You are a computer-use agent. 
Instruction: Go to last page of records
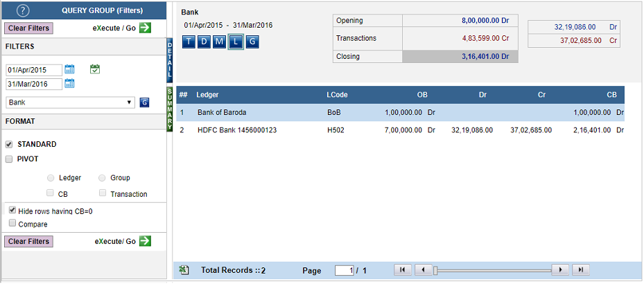[580, 269]
